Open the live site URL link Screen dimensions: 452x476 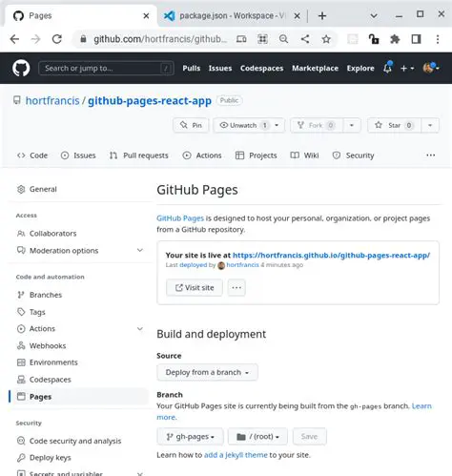(331, 255)
